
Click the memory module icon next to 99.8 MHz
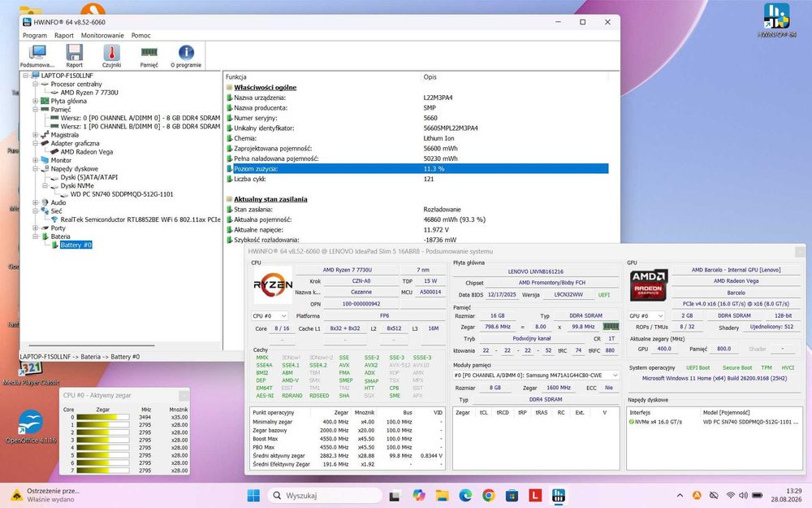611,327
